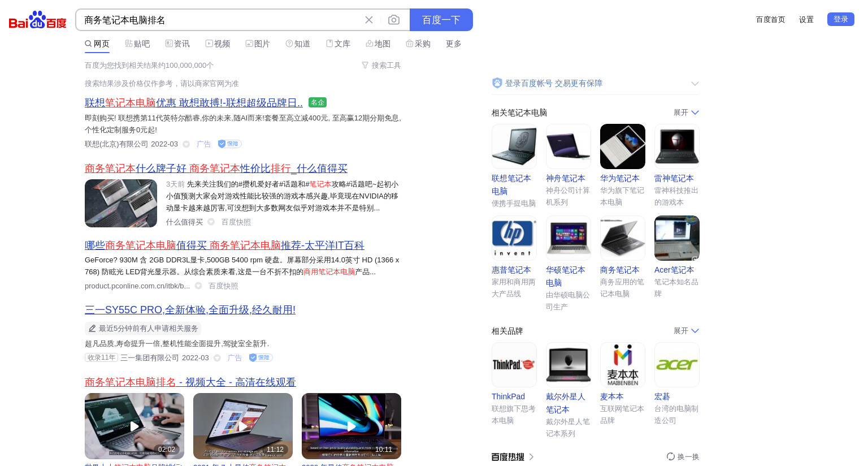Open 三一SY55C PRO ad link

click(190, 310)
